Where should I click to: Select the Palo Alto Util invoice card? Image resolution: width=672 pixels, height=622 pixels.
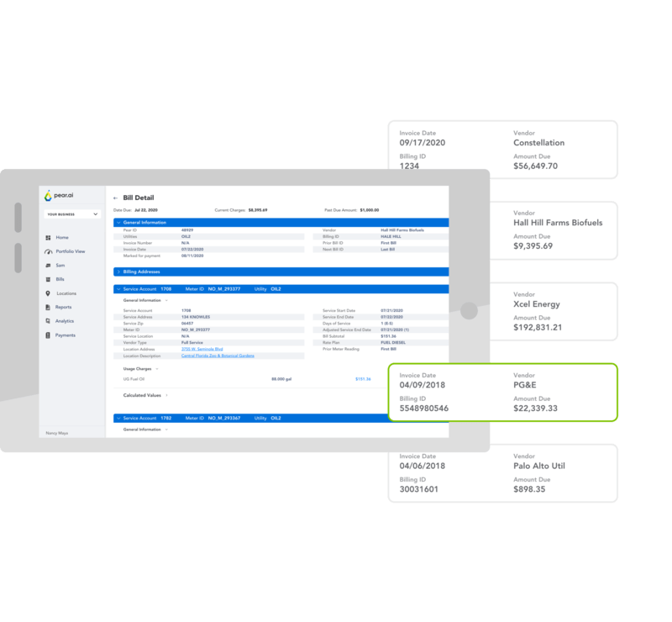[502, 473]
